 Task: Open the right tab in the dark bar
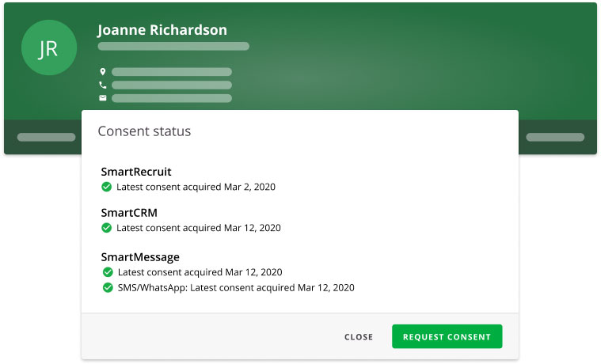[554, 137]
